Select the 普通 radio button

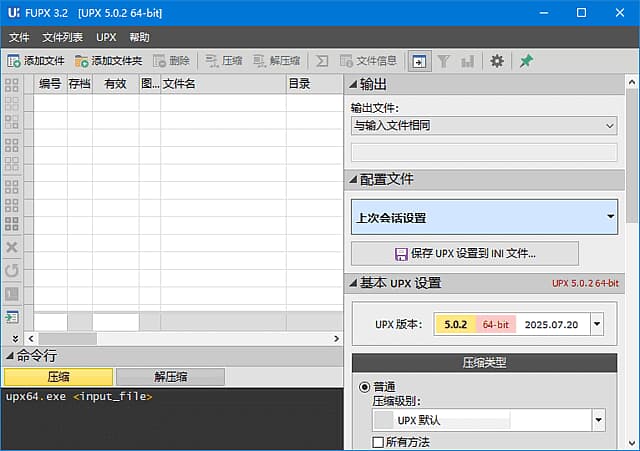click(364, 387)
